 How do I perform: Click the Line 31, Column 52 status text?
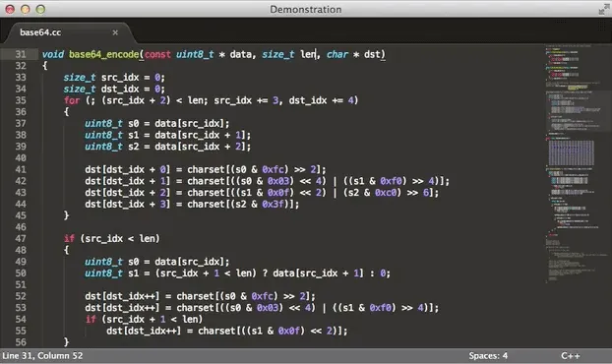pos(42,356)
